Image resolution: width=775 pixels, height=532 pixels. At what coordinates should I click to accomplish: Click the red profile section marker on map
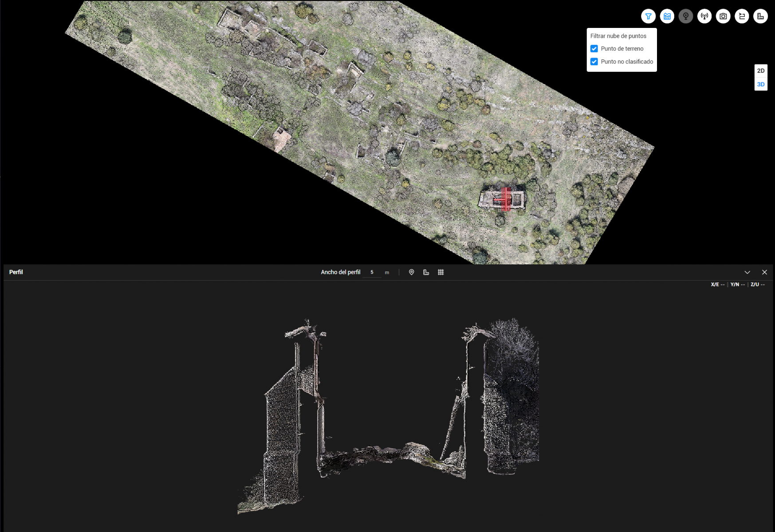click(505, 199)
